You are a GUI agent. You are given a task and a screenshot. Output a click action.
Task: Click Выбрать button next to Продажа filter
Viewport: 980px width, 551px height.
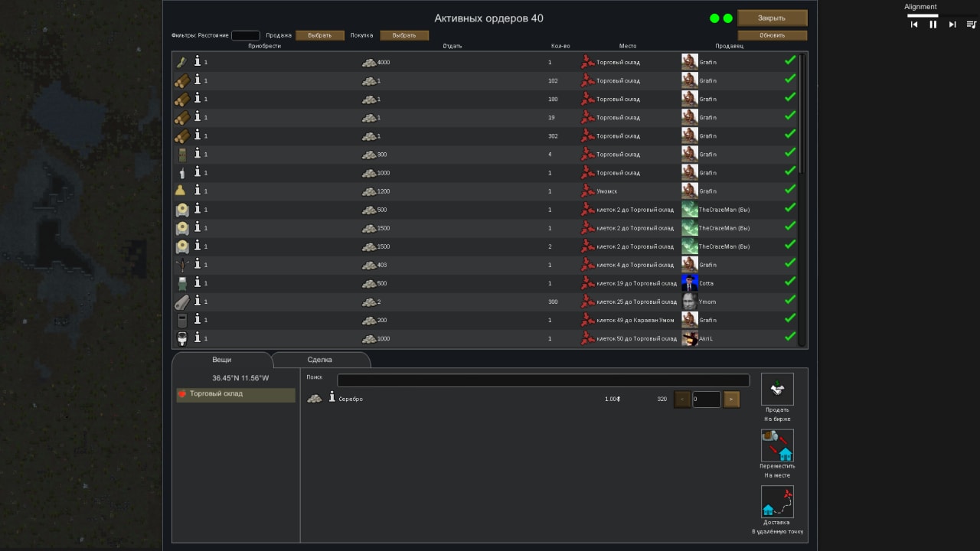pyautogui.click(x=319, y=35)
